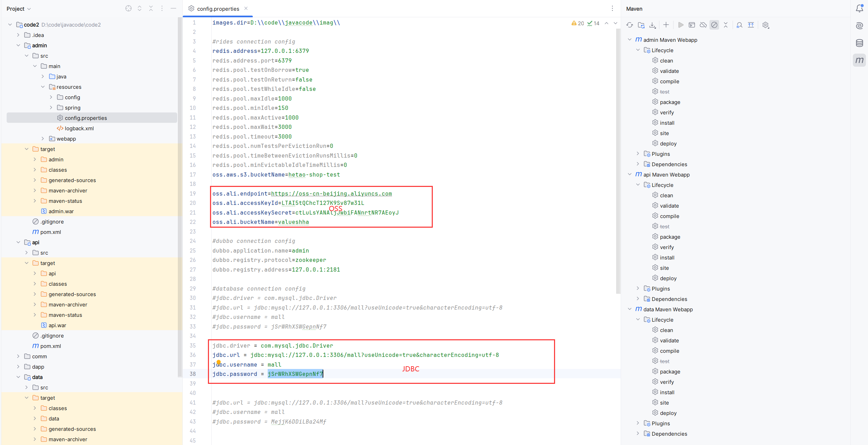Open AI Assistant spiral icon in sidebar
This screenshot has height=445, width=868.
click(859, 26)
